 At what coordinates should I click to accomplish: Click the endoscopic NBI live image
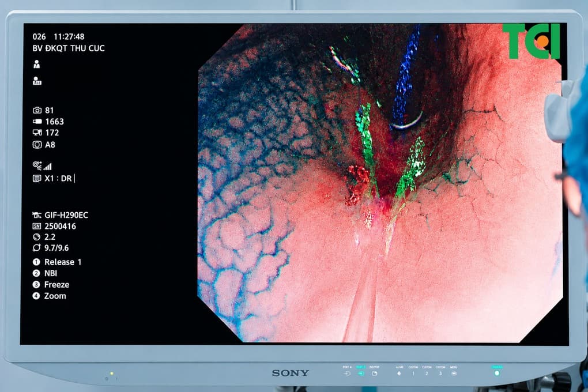[x=380, y=183]
